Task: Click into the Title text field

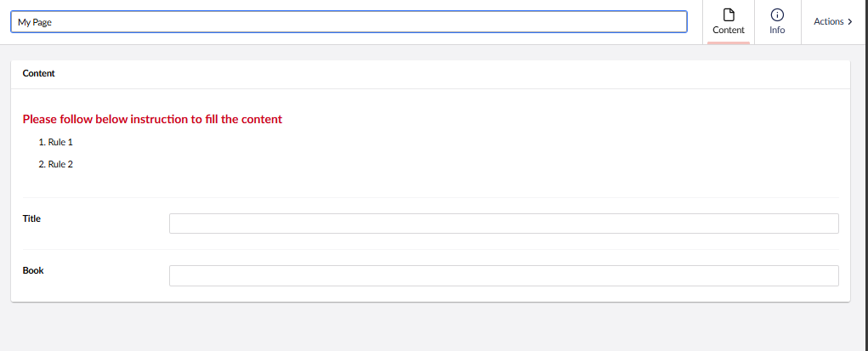Action: tap(503, 224)
